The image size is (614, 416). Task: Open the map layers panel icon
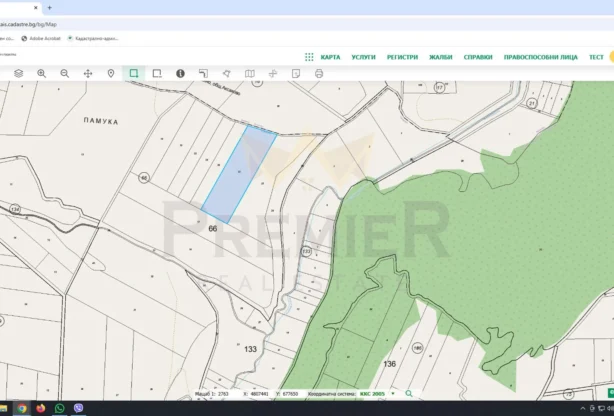point(18,73)
